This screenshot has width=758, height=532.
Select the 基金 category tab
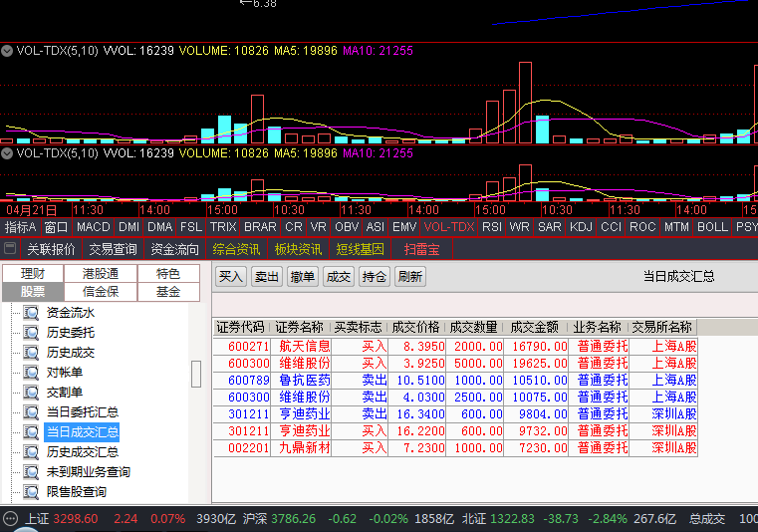(168, 292)
